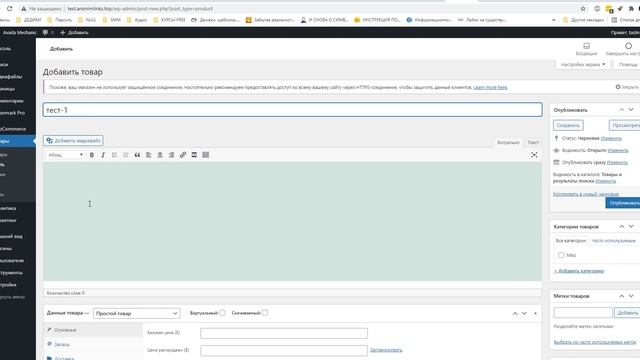Insert a numbered list

(126, 155)
